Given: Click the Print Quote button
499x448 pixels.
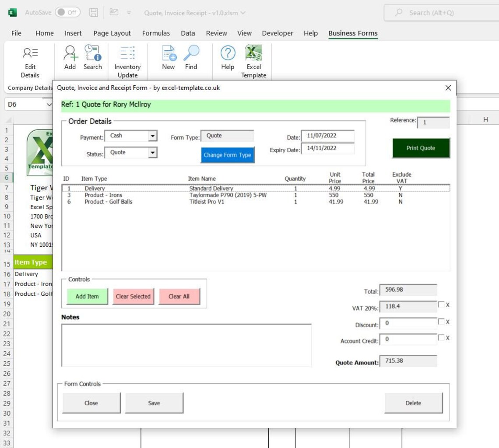Looking at the screenshot, I should pyautogui.click(x=421, y=148).
